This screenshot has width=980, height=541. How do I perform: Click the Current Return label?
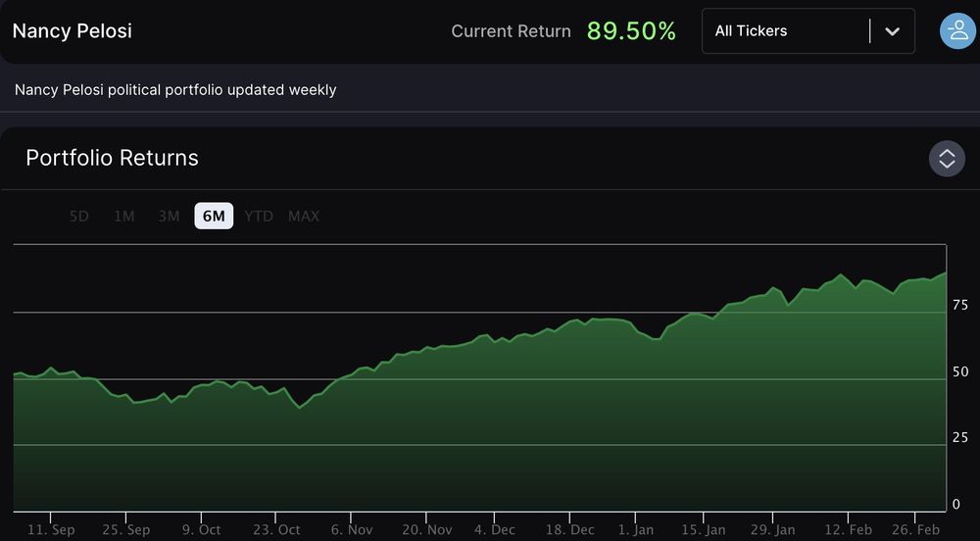pyautogui.click(x=511, y=31)
